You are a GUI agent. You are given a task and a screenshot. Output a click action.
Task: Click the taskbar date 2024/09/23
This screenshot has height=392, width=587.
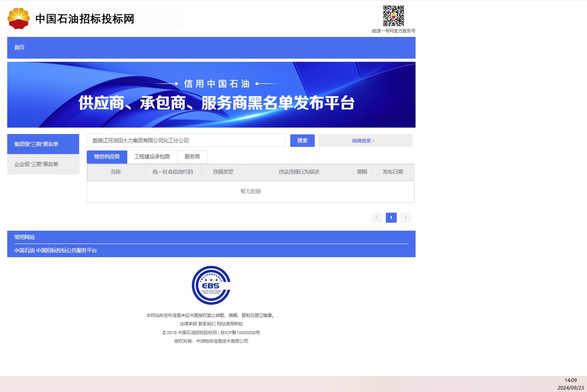click(571, 388)
